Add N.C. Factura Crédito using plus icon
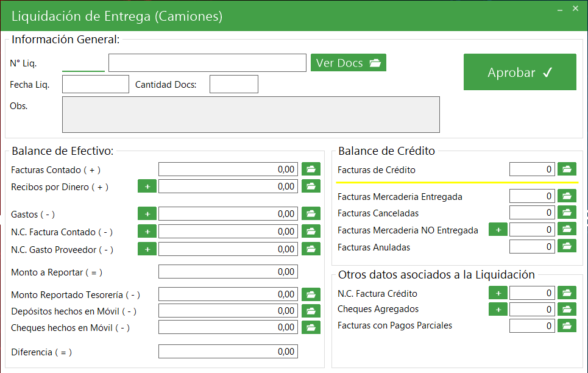 pos(498,293)
